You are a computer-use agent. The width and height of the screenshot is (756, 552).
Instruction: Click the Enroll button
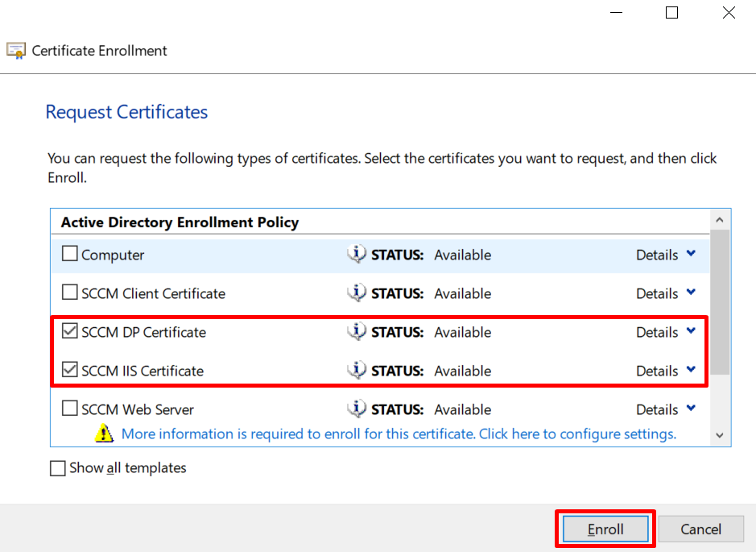(605, 529)
